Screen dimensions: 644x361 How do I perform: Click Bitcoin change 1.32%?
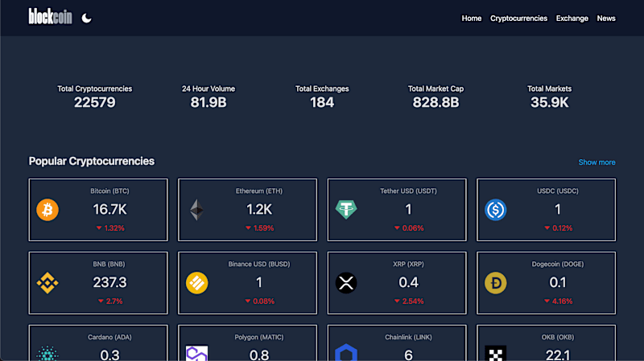pyautogui.click(x=114, y=228)
